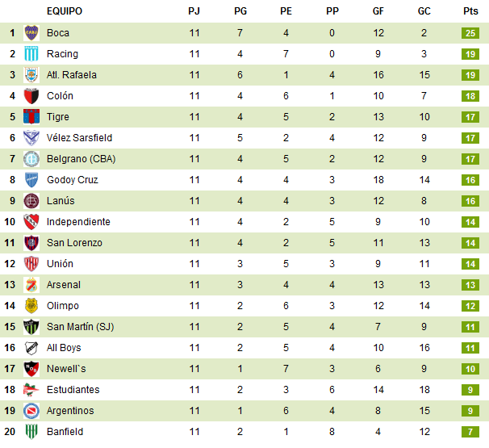489x448 pixels.
Task: Open the Belgrano (CBA) team link
Action: [81, 159]
